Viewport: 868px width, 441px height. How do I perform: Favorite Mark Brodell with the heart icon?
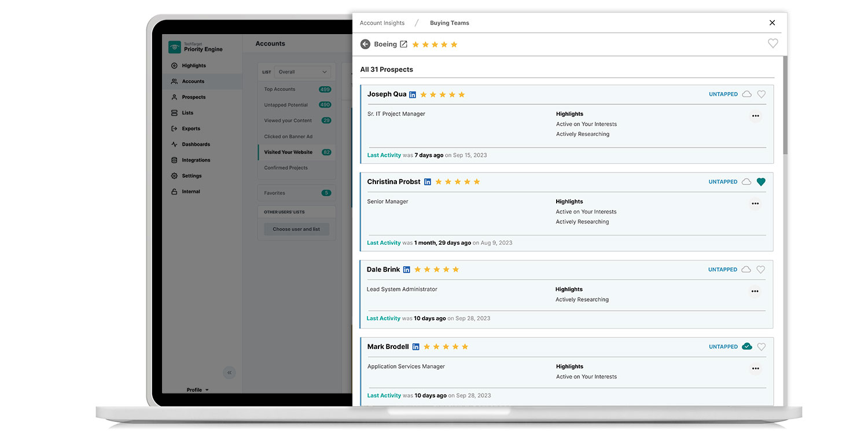(x=762, y=347)
